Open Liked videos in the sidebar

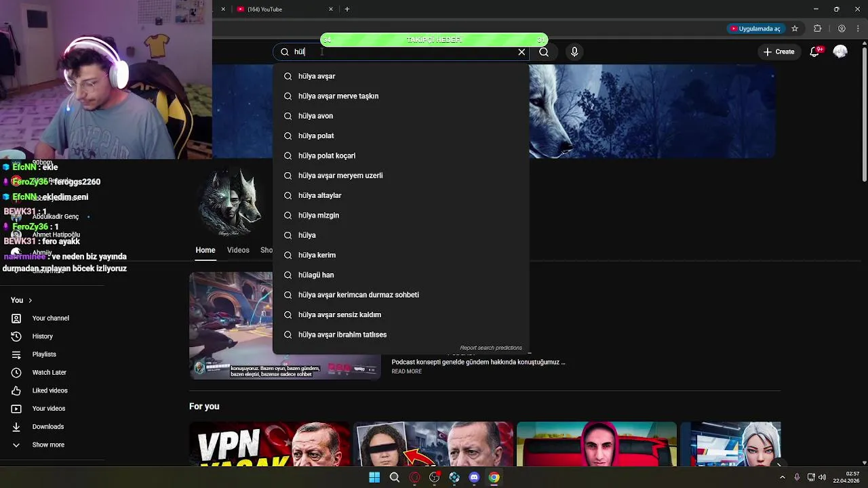click(50, 390)
